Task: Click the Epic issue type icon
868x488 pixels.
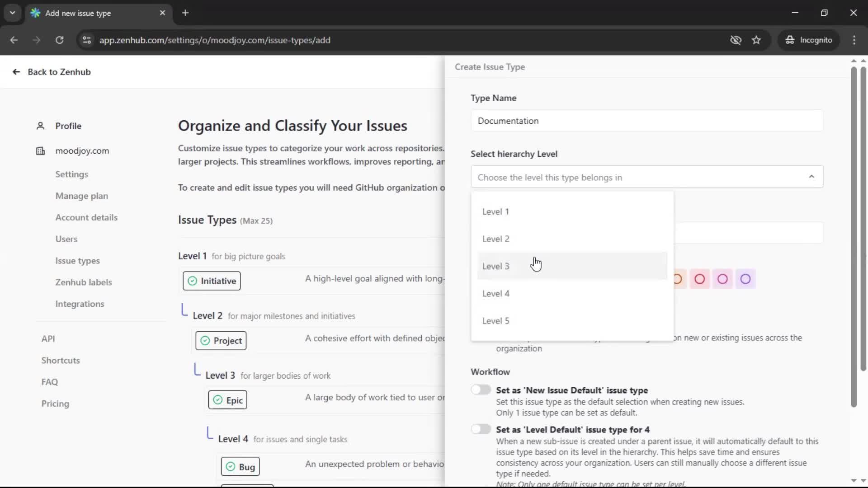Action: coord(217,400)
